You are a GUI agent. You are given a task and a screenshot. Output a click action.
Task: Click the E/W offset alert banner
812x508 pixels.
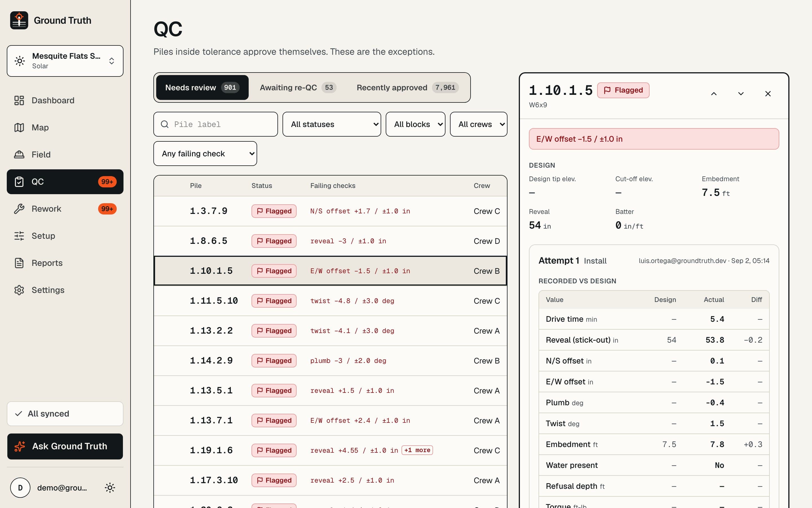click(x=654, y=139)
